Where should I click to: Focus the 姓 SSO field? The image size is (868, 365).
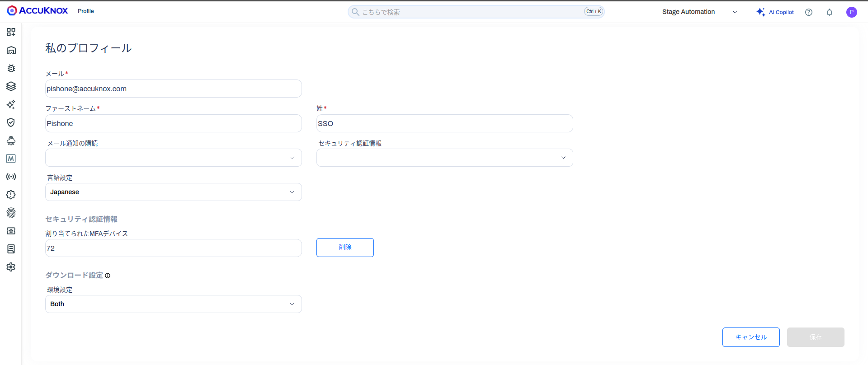click(445, 123)
